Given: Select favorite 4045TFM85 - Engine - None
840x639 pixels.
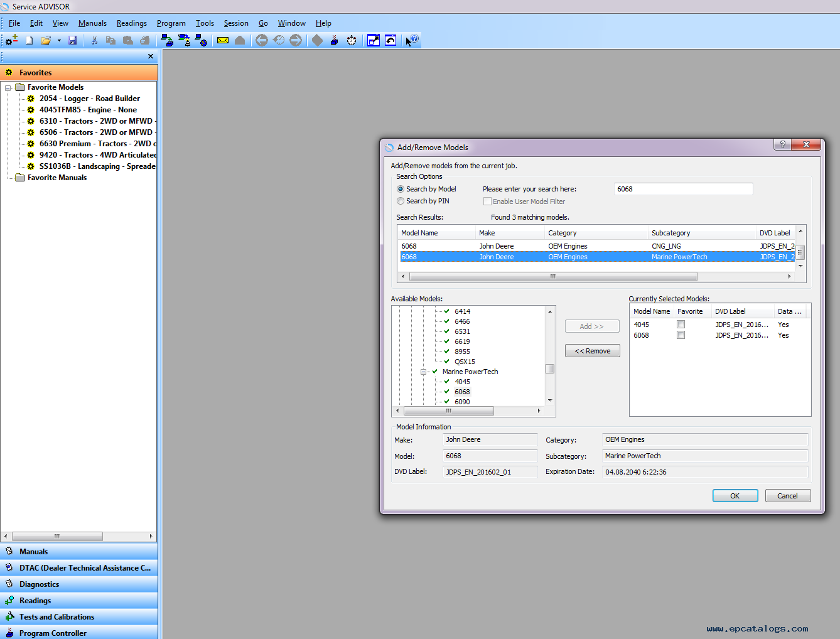Looking at the screenshot, I should coord(88,110).
